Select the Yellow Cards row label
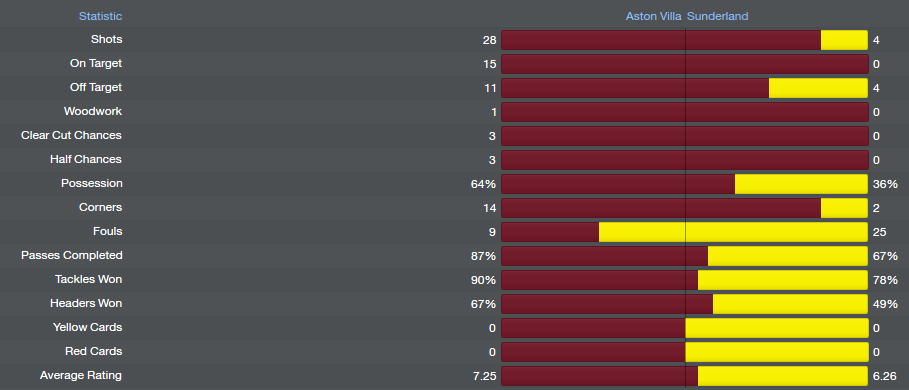Screen dimensions: 909x390 click(88, 327)
